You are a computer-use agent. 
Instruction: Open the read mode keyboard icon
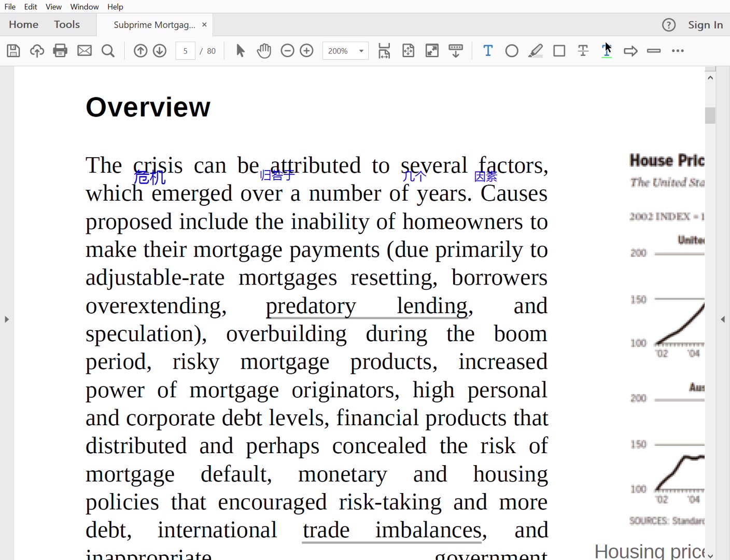[456, 51]
